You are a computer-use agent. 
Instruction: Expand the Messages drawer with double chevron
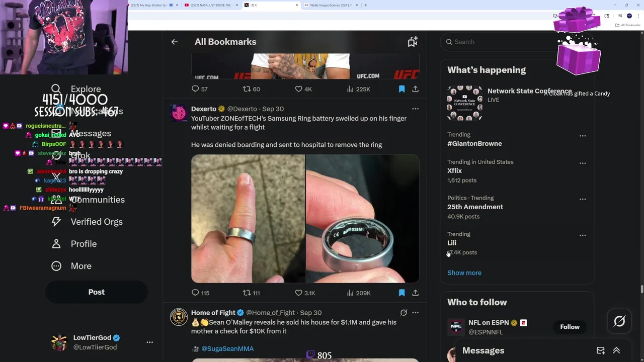coord(616,350)
